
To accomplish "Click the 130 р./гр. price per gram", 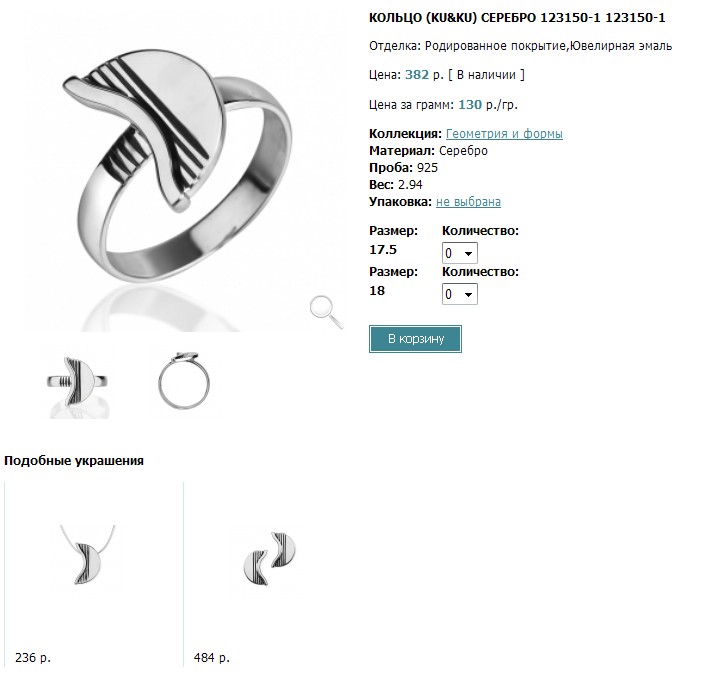I will (488, 105).
